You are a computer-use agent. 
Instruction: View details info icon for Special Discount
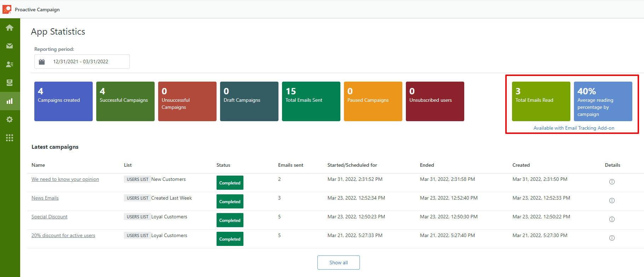[612, 219]
